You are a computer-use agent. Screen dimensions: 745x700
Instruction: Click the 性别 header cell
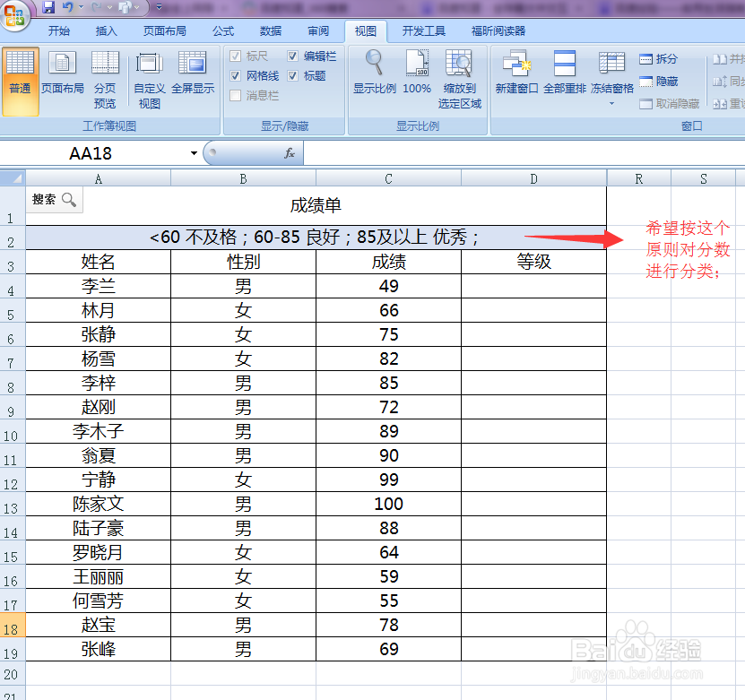tap(243, 262)
